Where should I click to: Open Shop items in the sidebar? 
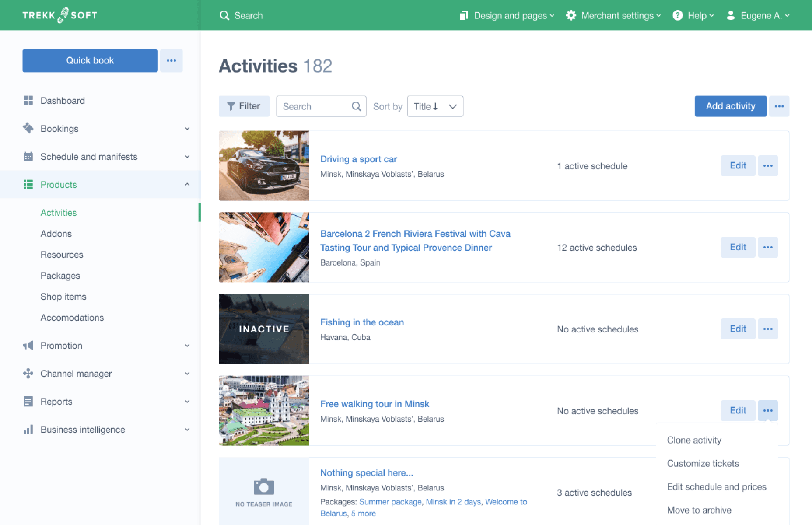coord(63,297)
